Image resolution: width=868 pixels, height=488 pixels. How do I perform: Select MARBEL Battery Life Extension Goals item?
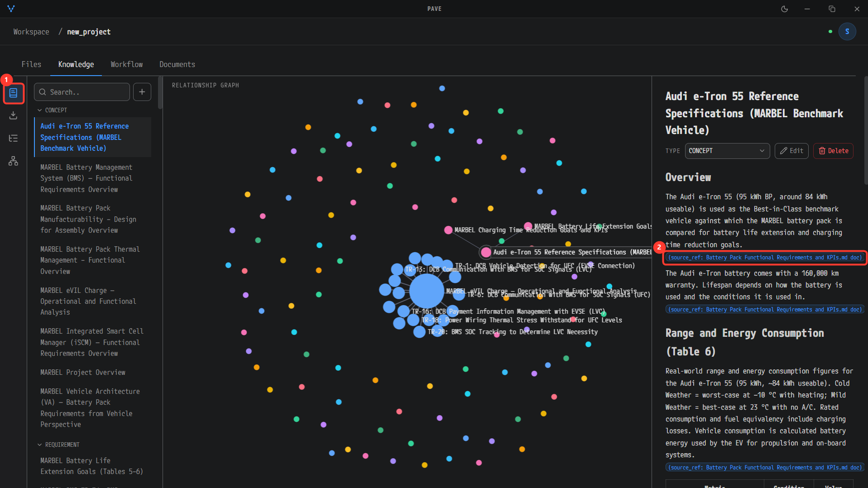[x=92, y=466]
